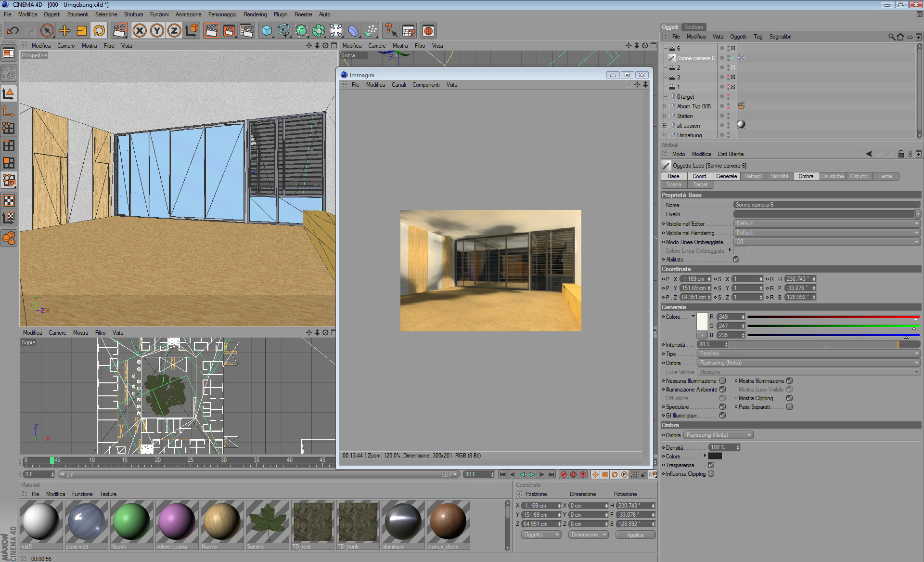Click the toolbar globe icon
The width and height of the screenshot is (924, 562).
point(428,31)
